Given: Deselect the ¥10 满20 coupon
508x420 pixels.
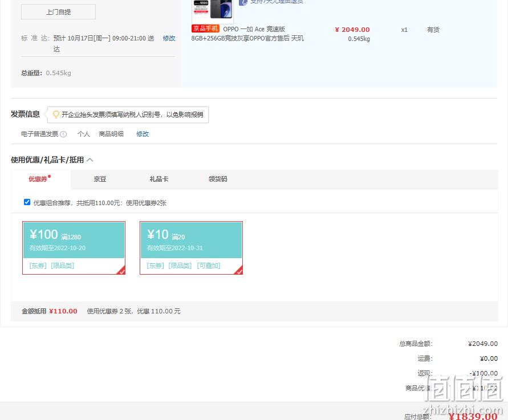Looking at the screenshot, I should pyautogui.click(x=191, y=248).
